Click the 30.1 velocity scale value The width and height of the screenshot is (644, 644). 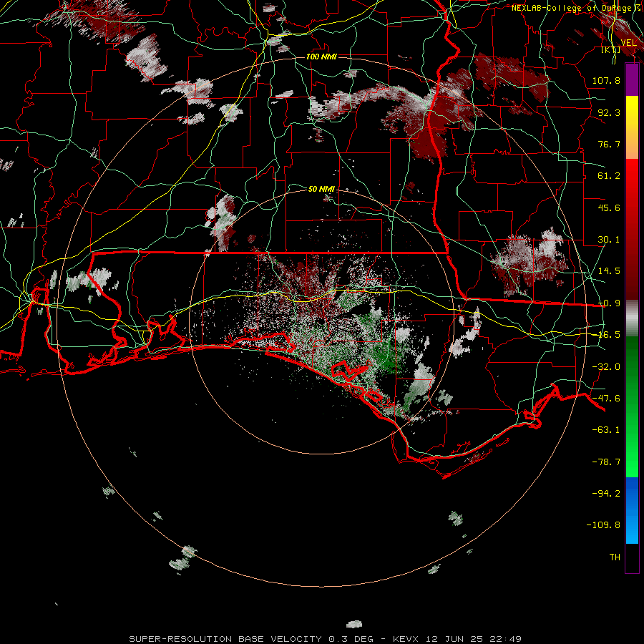coord(609,240)
